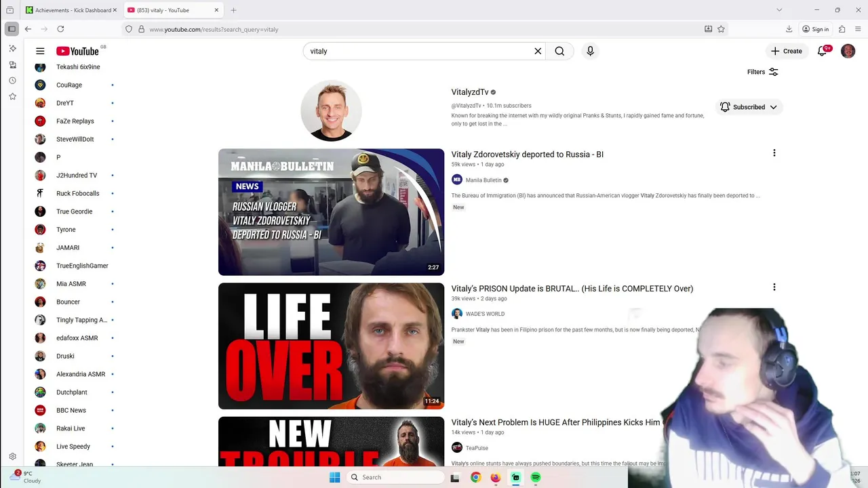Click the magnifier search button

click(559, 51)
